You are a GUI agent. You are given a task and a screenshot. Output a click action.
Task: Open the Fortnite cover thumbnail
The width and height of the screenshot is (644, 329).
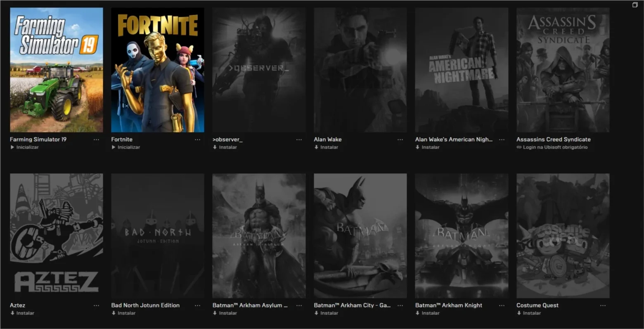point(158,70)
